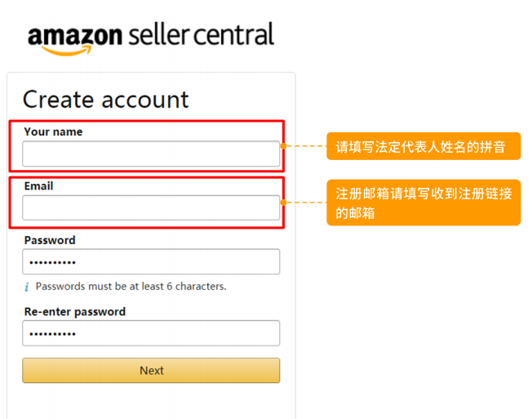Click the Your name label
The image size is (532, 419).
pyautogui.click(x=53, y=131)
